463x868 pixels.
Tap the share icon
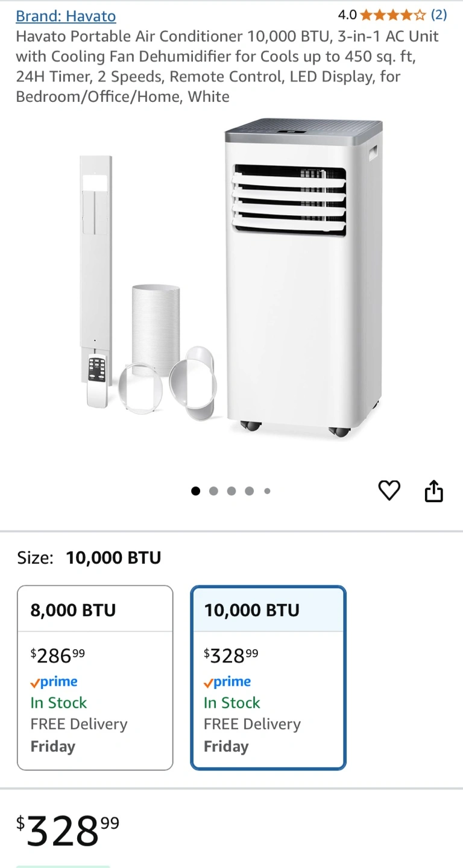pyautogui.click(x=434, y=491)
